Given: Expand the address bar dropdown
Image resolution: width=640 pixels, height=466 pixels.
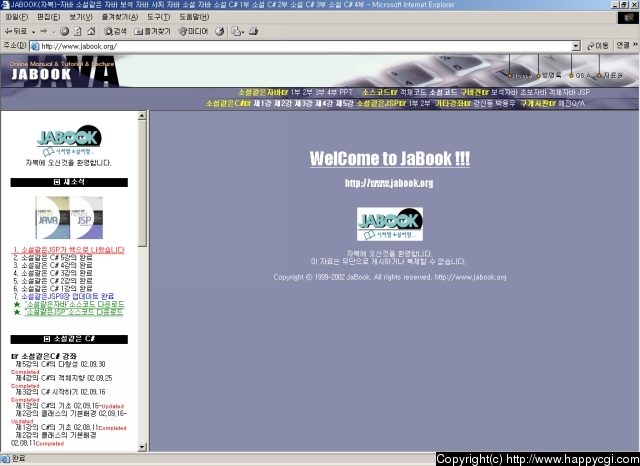Looking at the screenshot, I should click(x=576, y=46).
